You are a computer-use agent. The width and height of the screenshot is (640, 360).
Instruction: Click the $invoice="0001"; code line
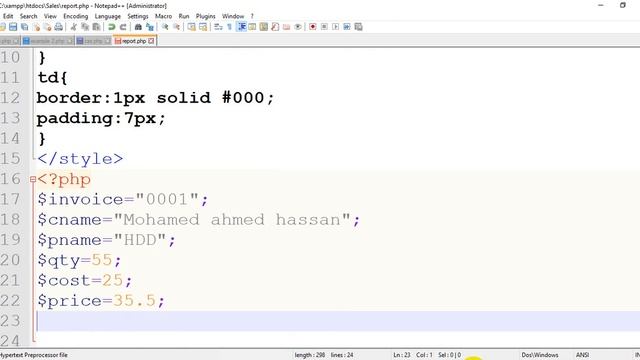tap(123, 199)
